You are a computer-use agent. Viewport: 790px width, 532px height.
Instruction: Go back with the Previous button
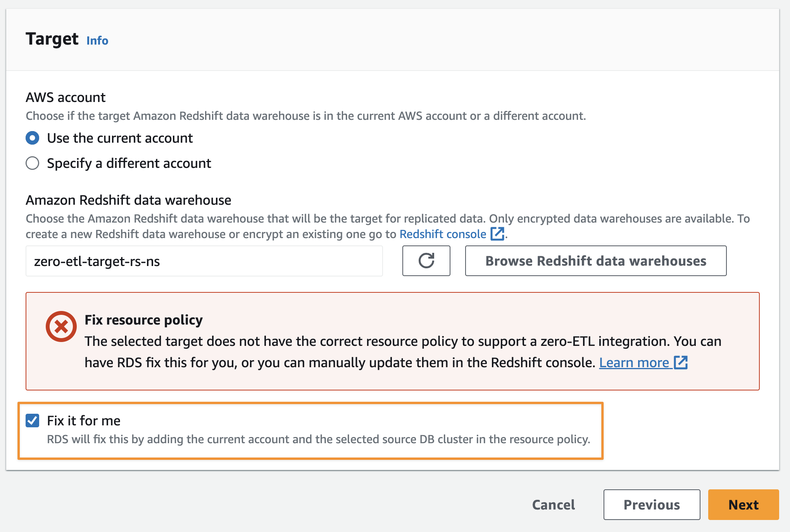[x=651, y=504]
